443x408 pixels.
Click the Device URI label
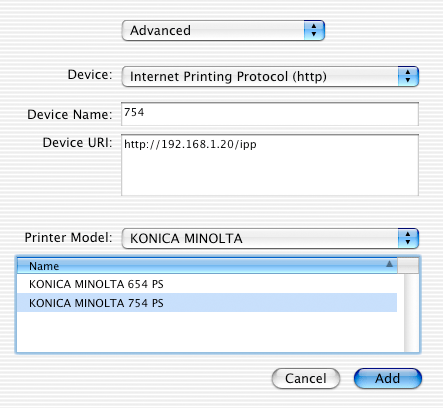point(77,143)
